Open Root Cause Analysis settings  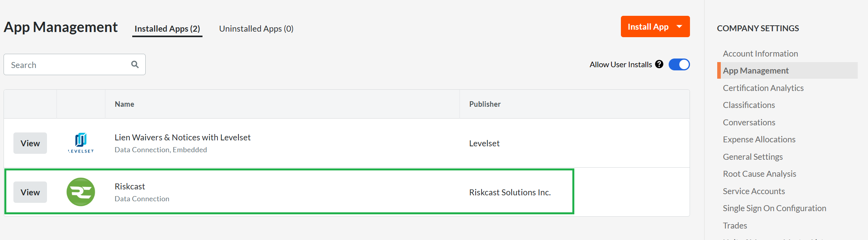click(x=759, y=174)
